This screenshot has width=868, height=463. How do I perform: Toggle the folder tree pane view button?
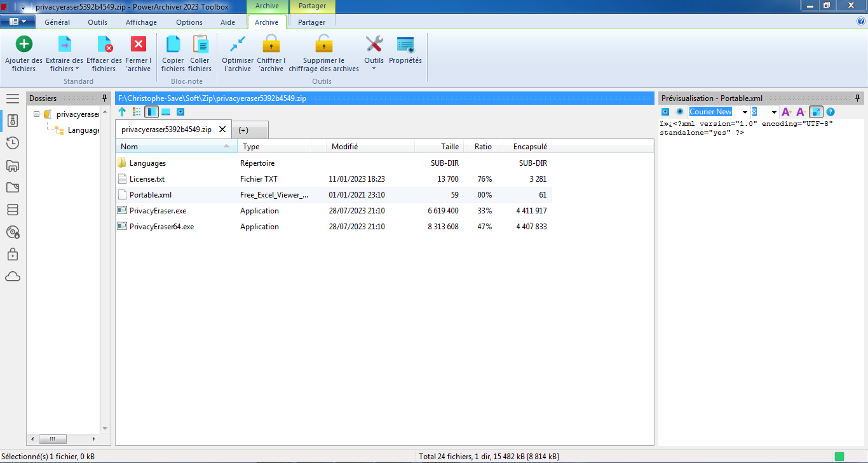pyautogui.click(x=151, y=112)
